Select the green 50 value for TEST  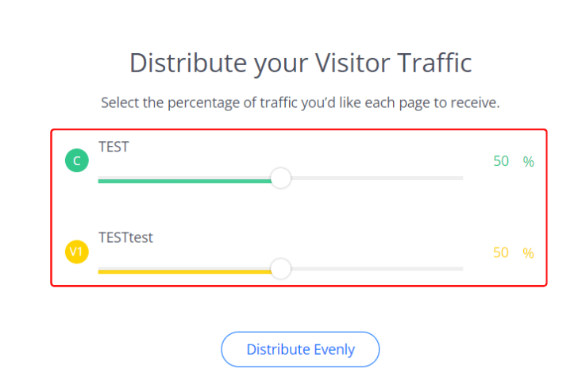(x=501, y=161)
